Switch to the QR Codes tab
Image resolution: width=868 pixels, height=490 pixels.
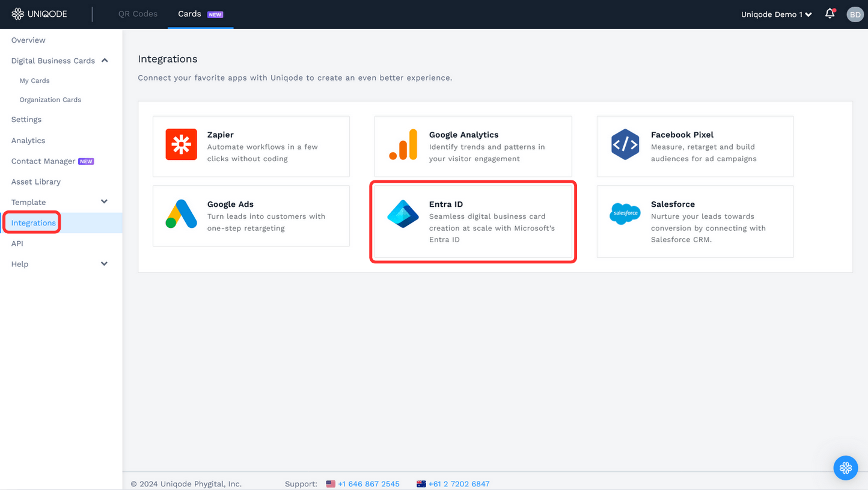(x=138, y=13)
